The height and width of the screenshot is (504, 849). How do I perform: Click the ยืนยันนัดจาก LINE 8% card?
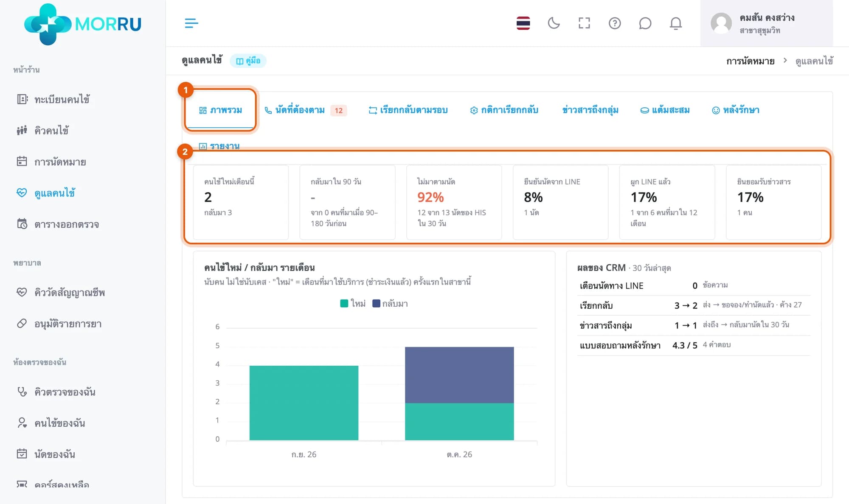(x=560, y=202)
